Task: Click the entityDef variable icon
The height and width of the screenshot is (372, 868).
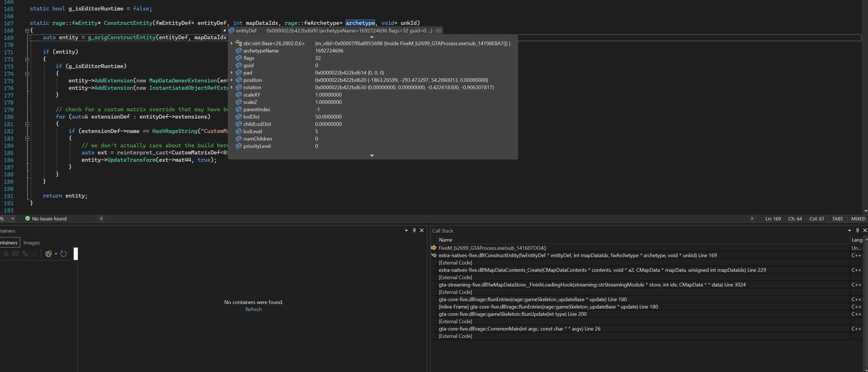Action: (231, 31)
